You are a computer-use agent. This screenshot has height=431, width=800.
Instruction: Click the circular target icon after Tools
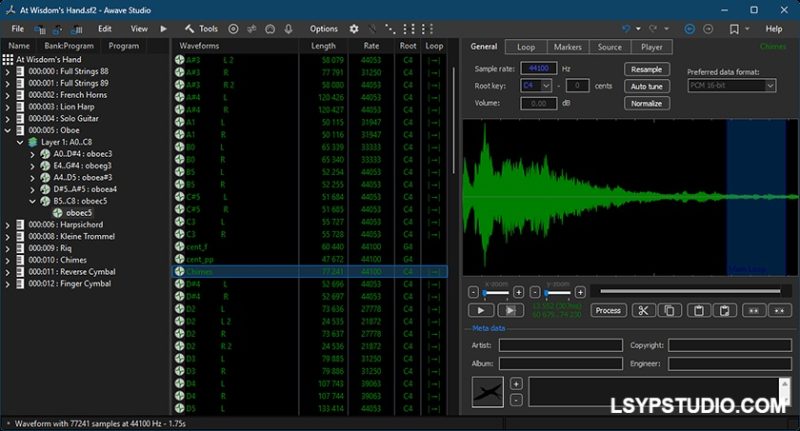[233, 29]
